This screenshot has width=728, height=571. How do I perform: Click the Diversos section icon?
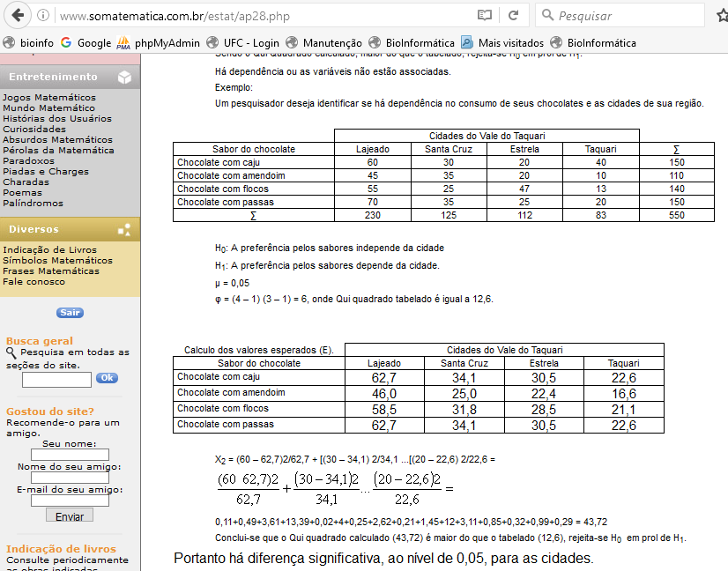(x=124, y=229)
